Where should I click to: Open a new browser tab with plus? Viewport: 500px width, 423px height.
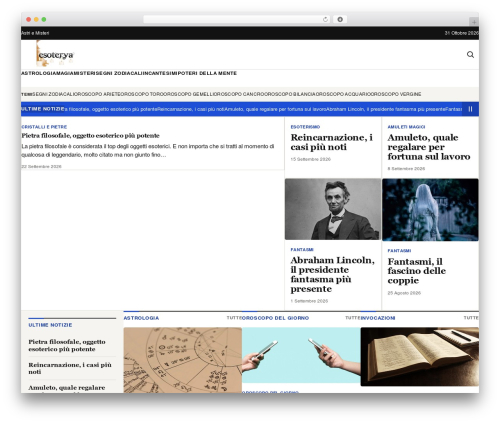pos(474,22)
